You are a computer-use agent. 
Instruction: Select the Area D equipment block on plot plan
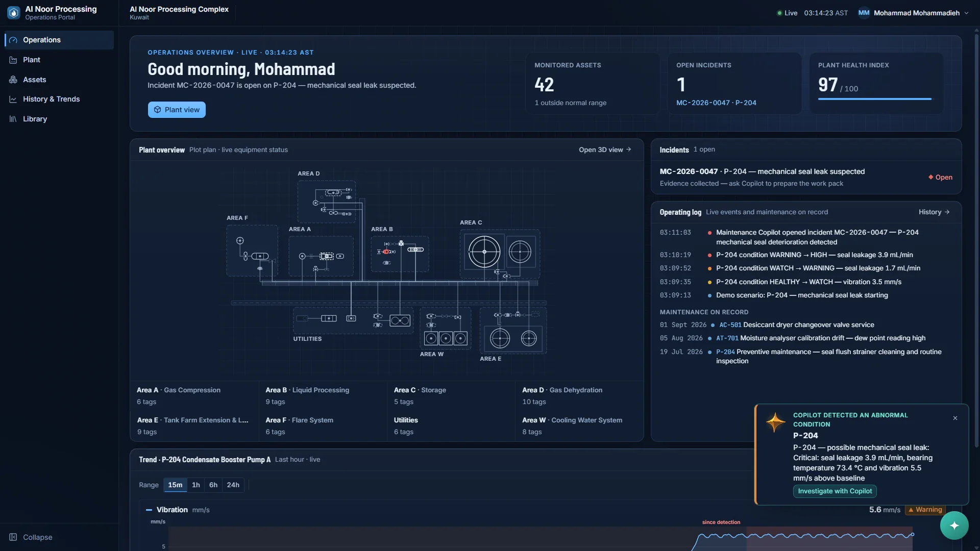[327, 201]
